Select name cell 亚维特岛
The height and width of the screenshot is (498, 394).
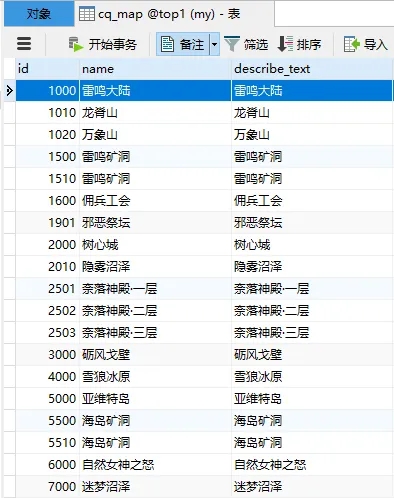coord(155,399)
